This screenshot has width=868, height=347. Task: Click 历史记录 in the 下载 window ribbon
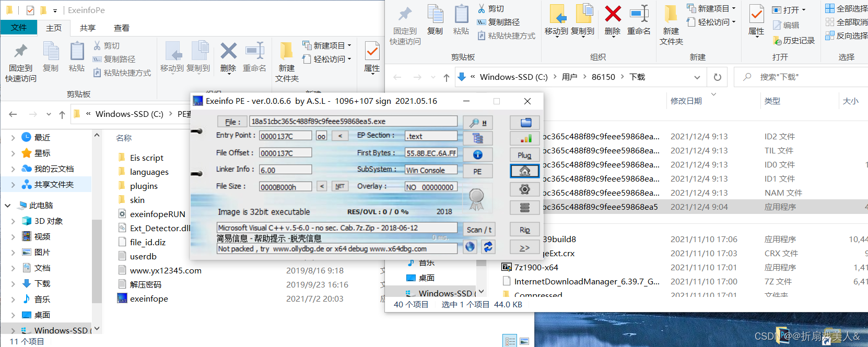(793, 40)
